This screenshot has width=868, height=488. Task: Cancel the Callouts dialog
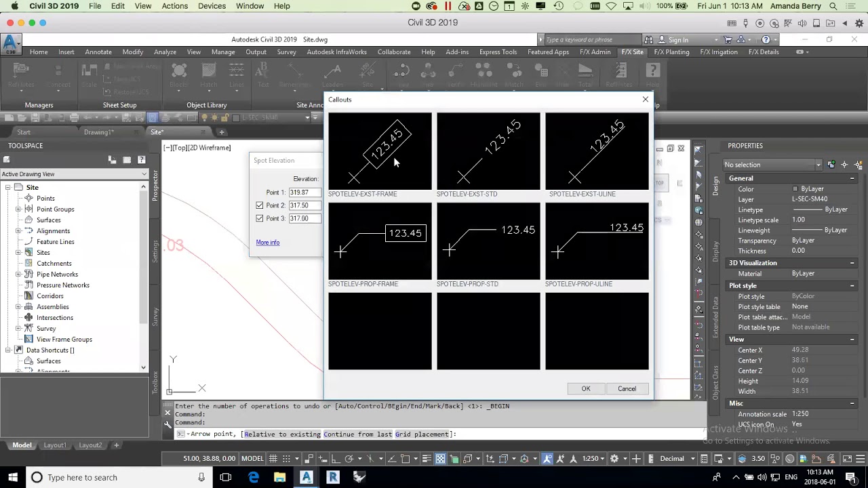click(627, 388)
